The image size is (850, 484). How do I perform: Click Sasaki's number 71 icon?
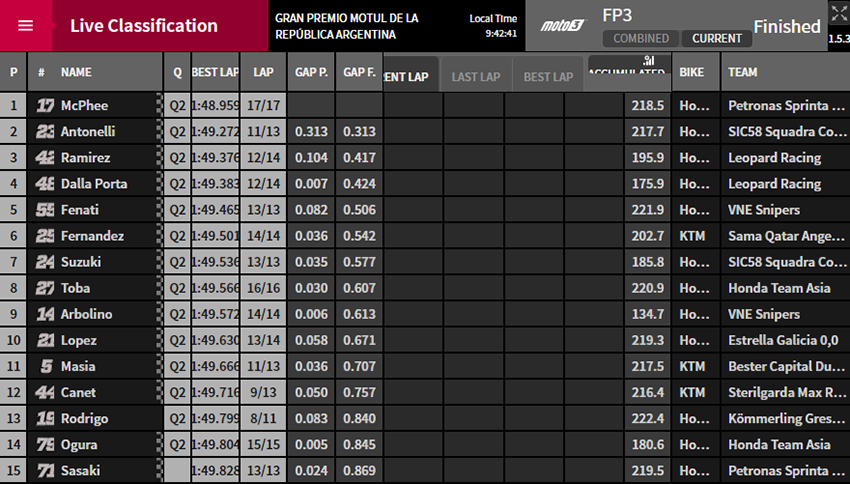pos(45,470)
